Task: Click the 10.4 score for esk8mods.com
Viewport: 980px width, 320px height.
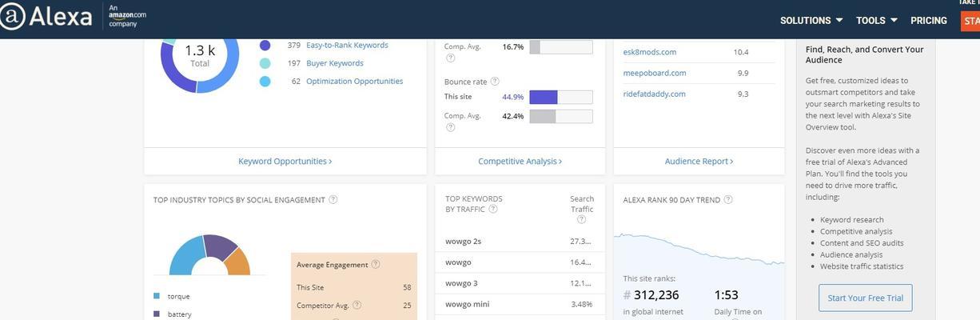Action: (741, 52)
